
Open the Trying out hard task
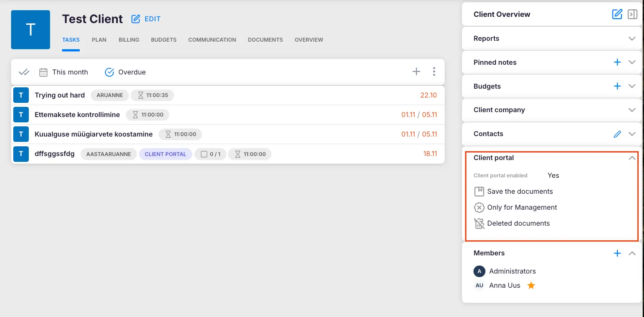tap(60, 95)
